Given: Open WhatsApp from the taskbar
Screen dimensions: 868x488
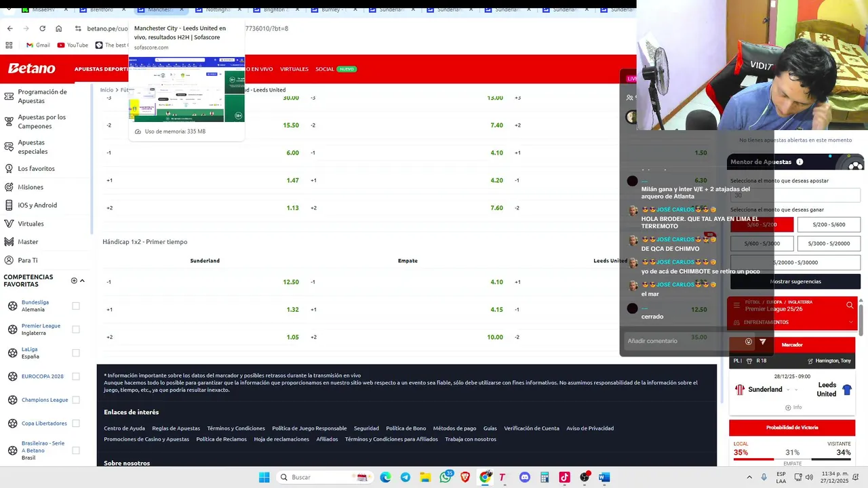Looking at the screenshot, I should tap(446, 477).
